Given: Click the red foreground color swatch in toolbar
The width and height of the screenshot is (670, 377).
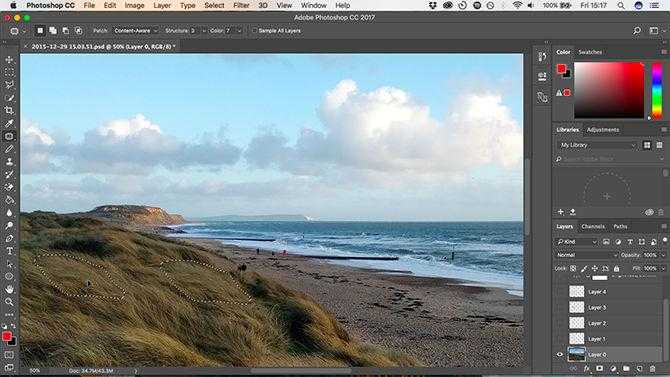Looking at the screenshot, I should (x=7, y=337).
